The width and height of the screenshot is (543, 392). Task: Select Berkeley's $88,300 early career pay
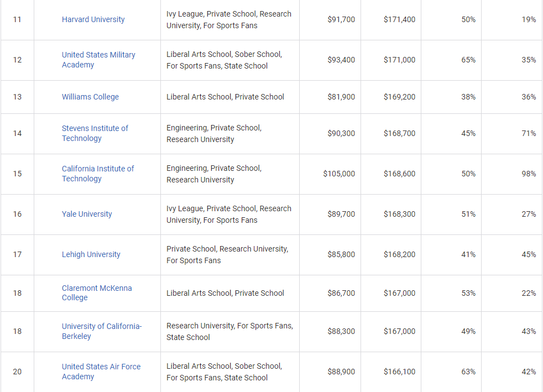point(341,331)
